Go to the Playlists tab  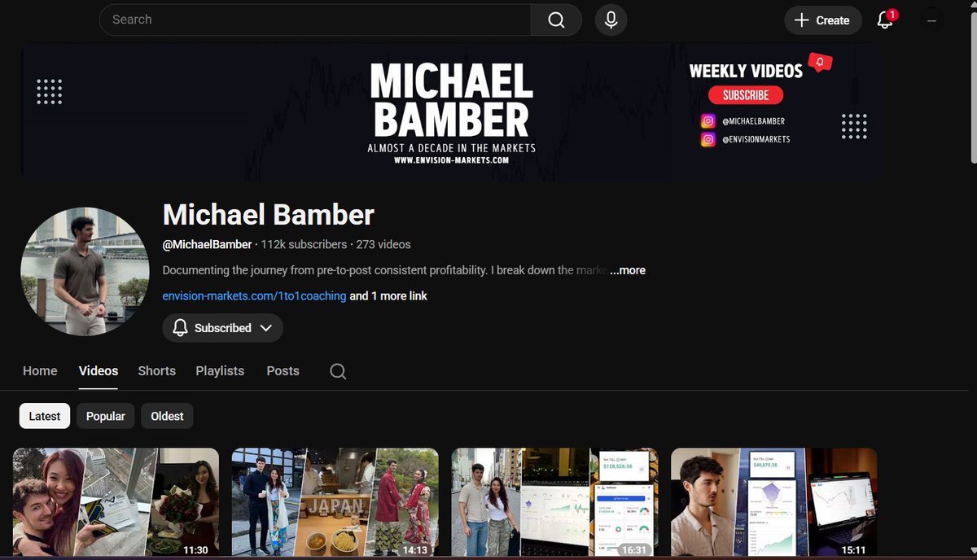click(x=220, y=370)
